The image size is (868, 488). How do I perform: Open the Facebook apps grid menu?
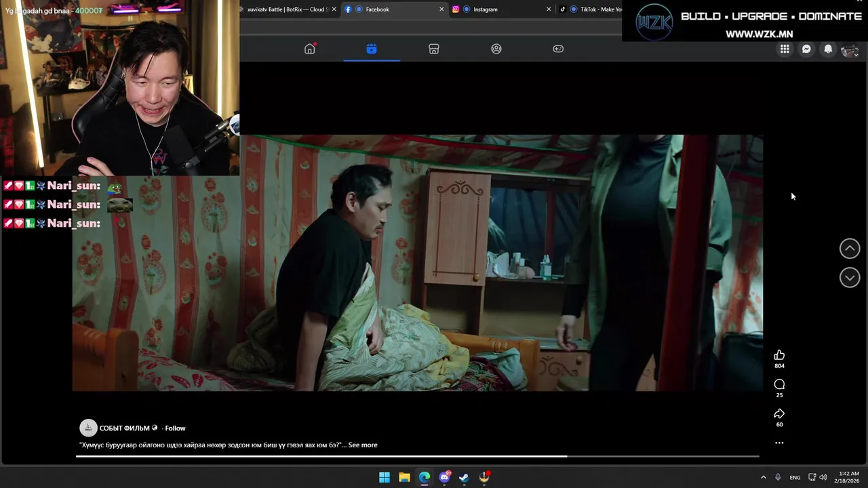tap(785, 49)
